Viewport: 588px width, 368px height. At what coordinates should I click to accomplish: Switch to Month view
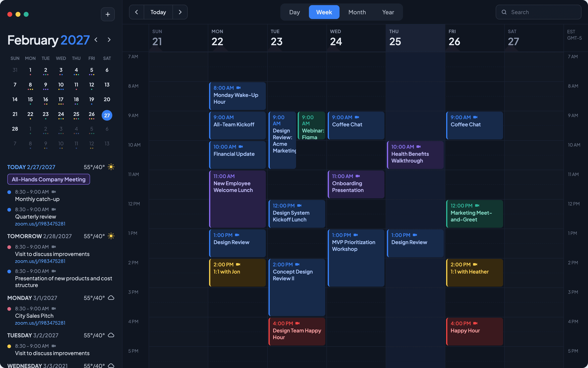click(357, 12)
